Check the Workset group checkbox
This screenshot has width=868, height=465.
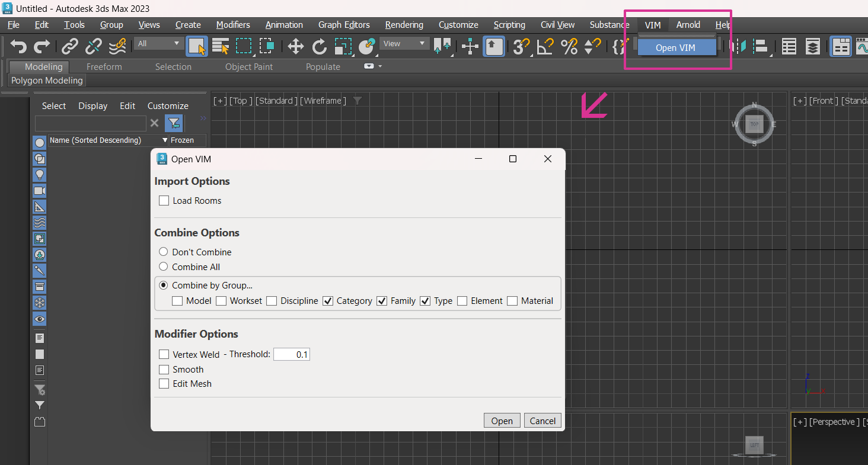221,301
